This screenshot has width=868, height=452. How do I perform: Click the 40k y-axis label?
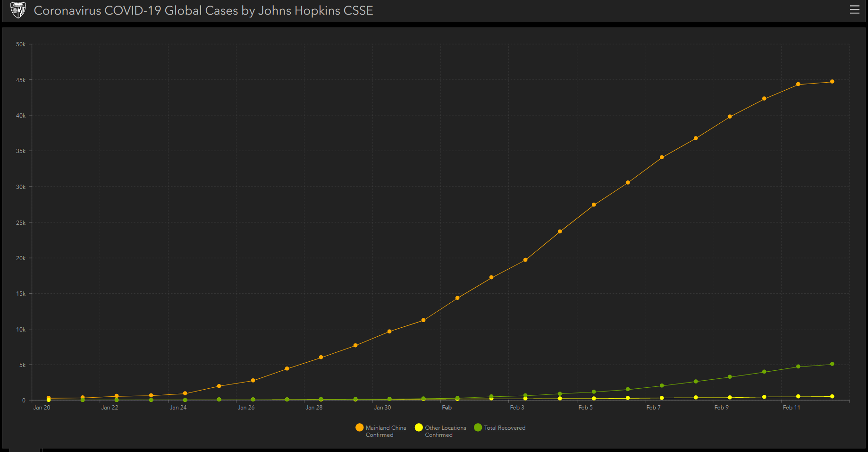coord(21,116)
